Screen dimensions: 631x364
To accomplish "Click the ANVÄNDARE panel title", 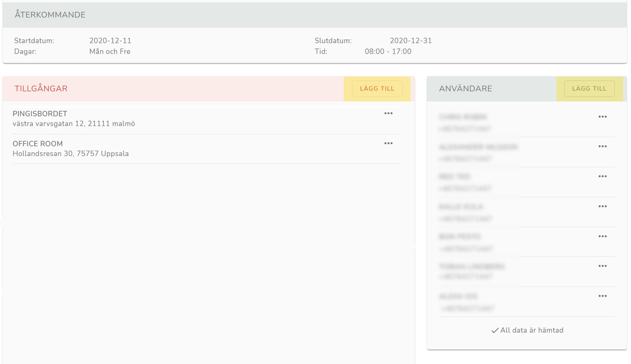I will (465, 88).
